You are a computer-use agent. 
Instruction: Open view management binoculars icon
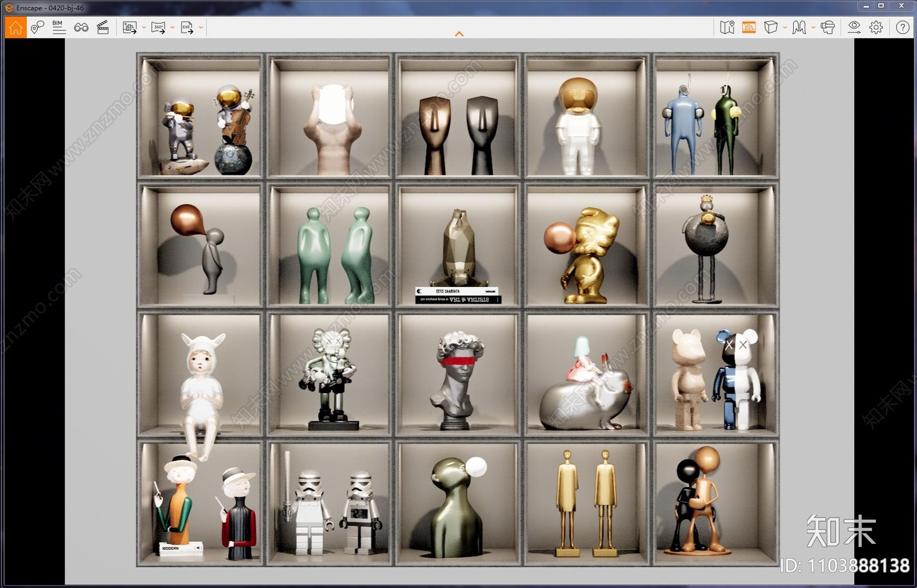click(81, 28)
